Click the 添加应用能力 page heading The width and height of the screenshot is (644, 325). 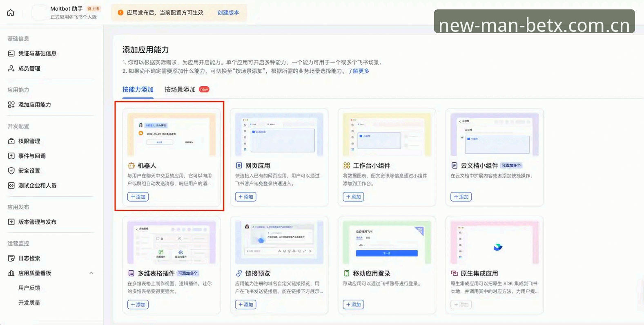(146, 50)
